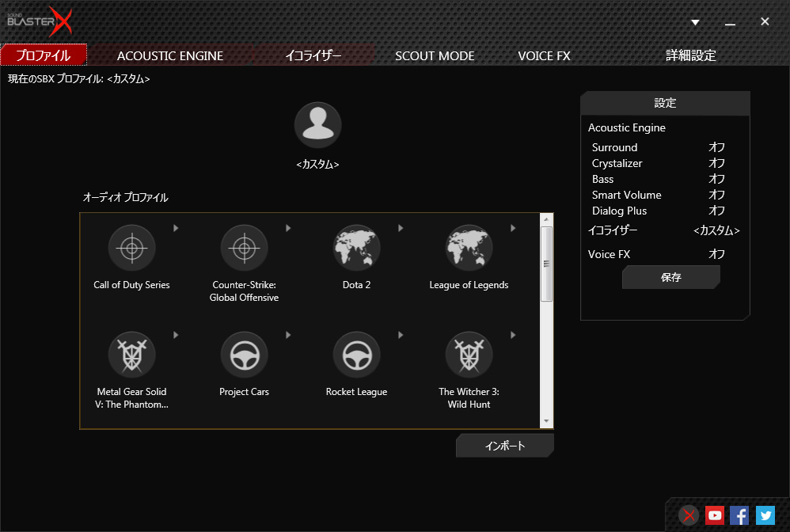The height and width of the screenshot is (532, 790).
Task: Open the Facebook link icon
Action: (x=739, y=515)
